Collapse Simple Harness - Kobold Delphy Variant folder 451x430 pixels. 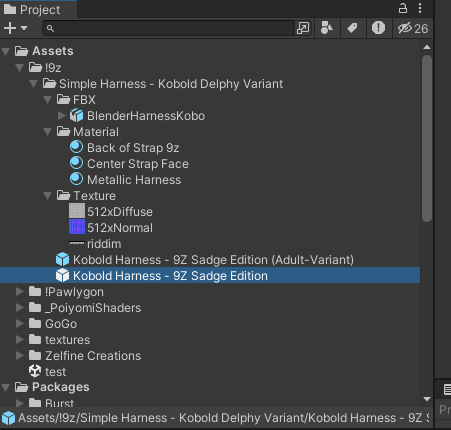[34, 84]
